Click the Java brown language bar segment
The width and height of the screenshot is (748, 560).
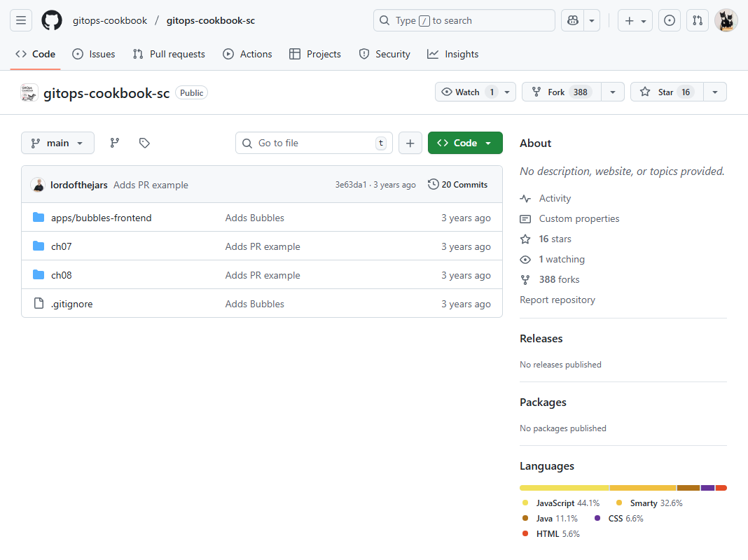pos(688,488)
